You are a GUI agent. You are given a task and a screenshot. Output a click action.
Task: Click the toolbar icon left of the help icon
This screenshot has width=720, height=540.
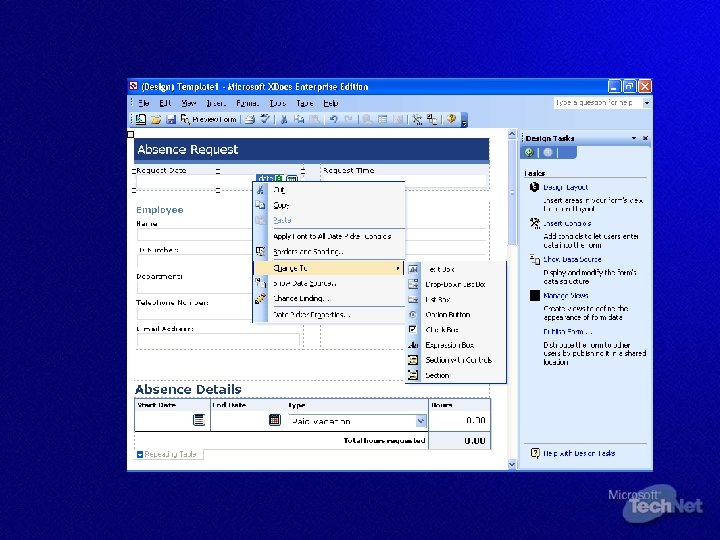(x=432, y=119)
